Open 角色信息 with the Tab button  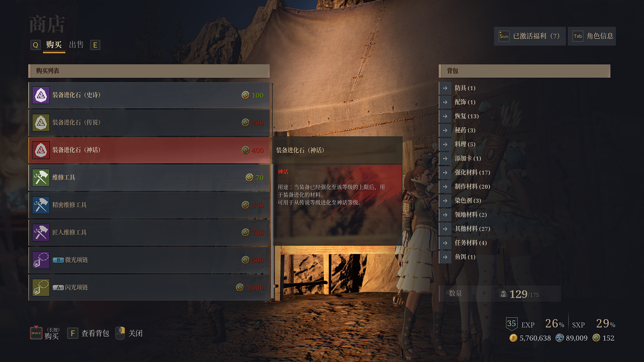(x=592, y=36)
